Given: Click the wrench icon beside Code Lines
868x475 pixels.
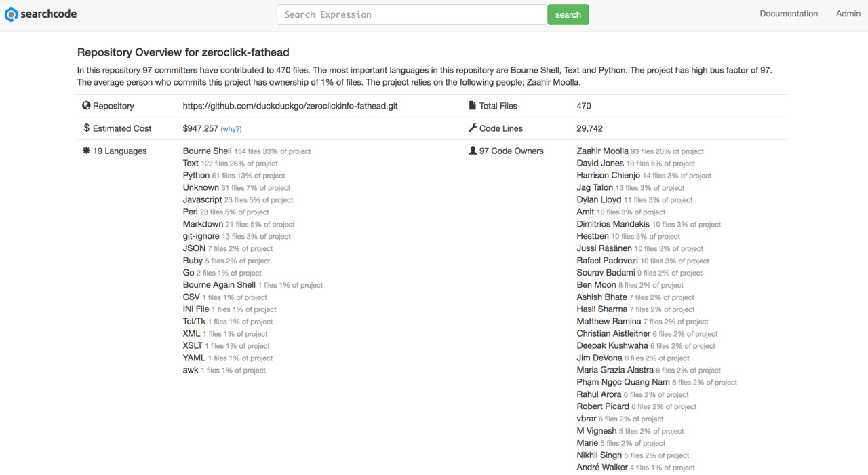Looking at the screenshot, I should click(x=473, y=128).
